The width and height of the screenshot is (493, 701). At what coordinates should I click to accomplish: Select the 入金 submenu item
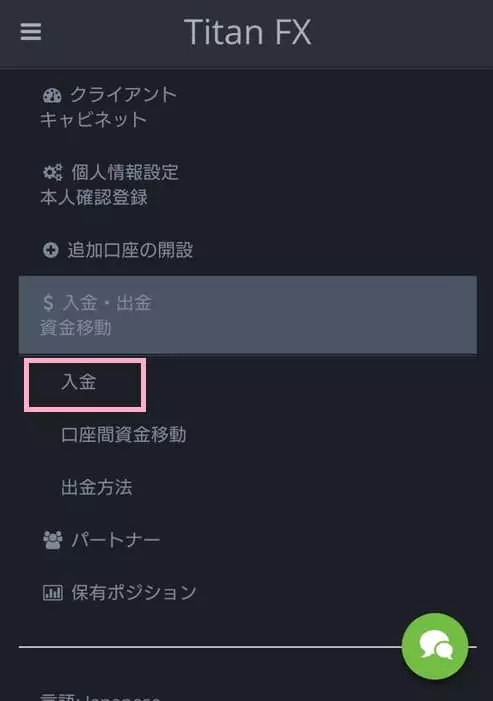[x=85, y=384]
